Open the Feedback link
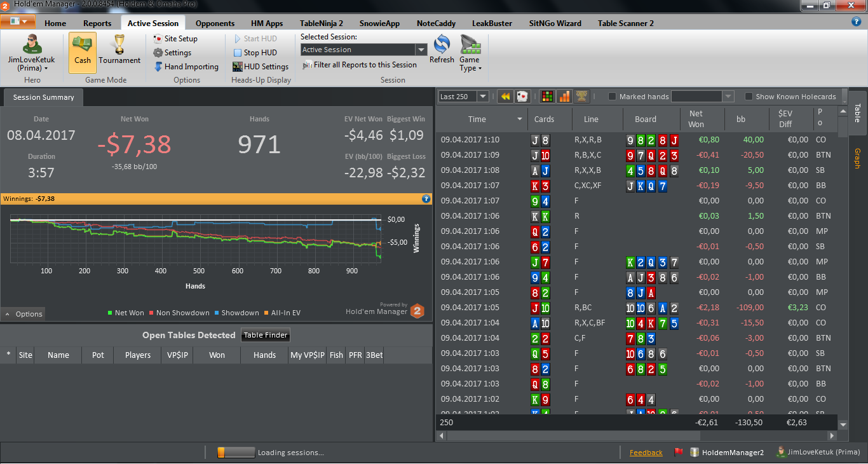 pyautogui.click(x=646, y=453)
